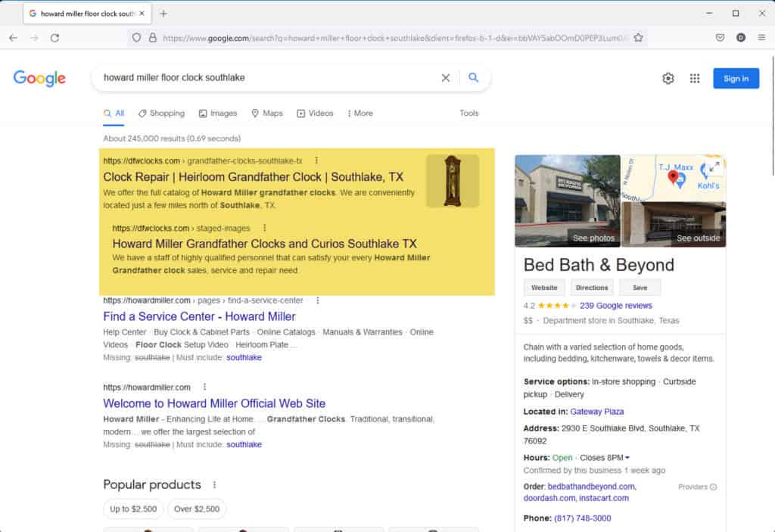
Task: Switch to the Shopping tab
Action: pos(162,114)
